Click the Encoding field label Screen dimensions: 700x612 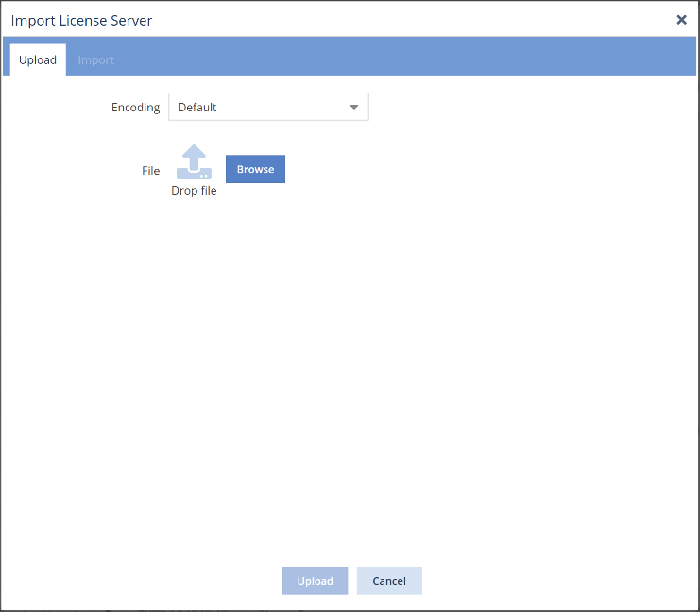pos(135,108)
